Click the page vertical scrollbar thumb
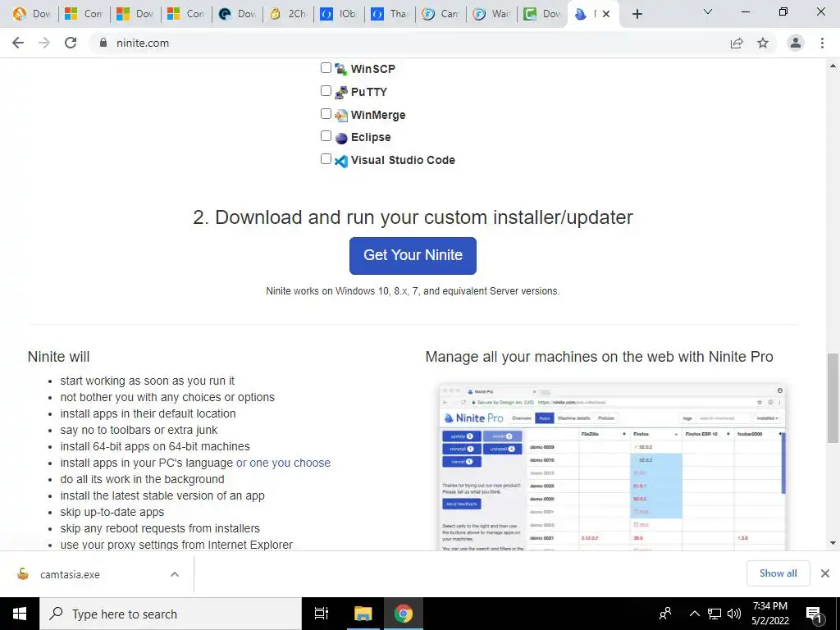Screen dimensions: 840x630 coord(833,398)
